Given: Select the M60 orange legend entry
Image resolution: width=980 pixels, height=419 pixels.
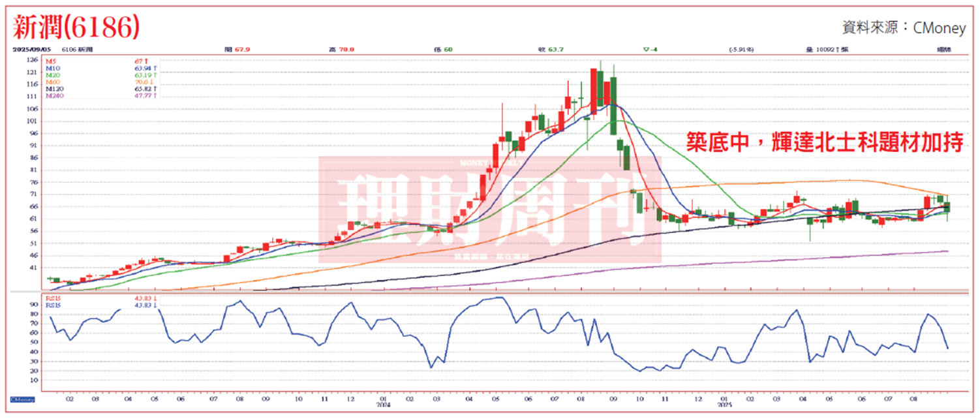Looking at the screenshot, I should click(x=52, y=82).
